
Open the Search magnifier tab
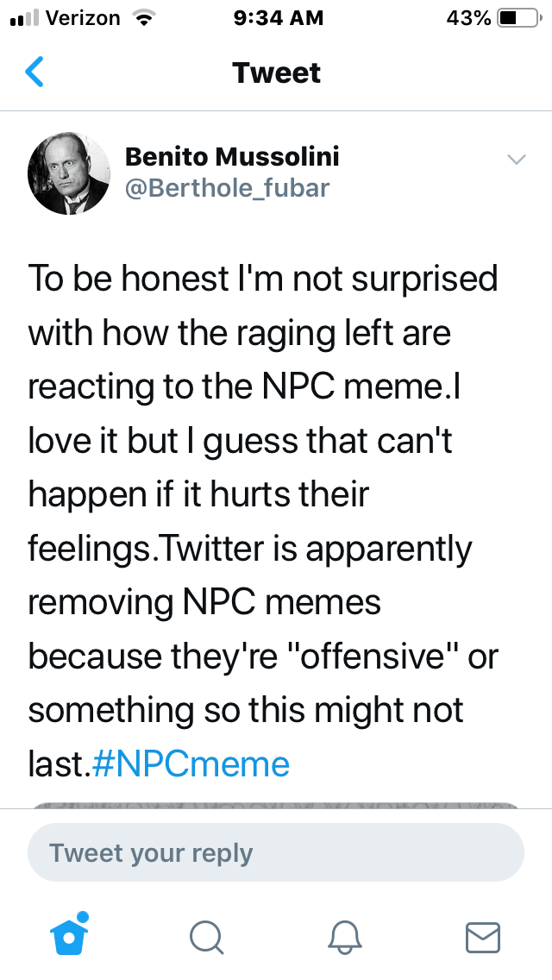[207, 938]
